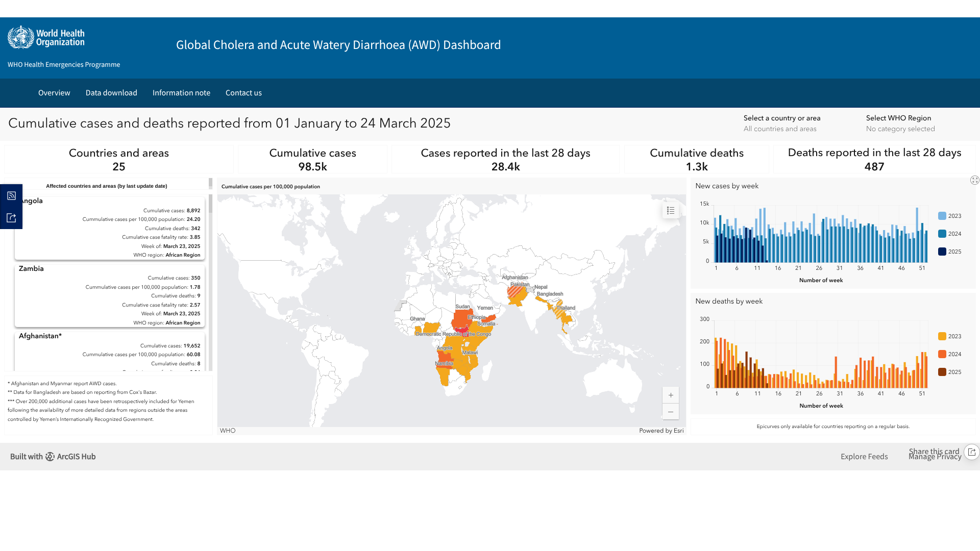This screenshot has height=551, width=980.
Task: Click the 2023 orange swatch in deaths legend
Action: (x=942, y=337)
